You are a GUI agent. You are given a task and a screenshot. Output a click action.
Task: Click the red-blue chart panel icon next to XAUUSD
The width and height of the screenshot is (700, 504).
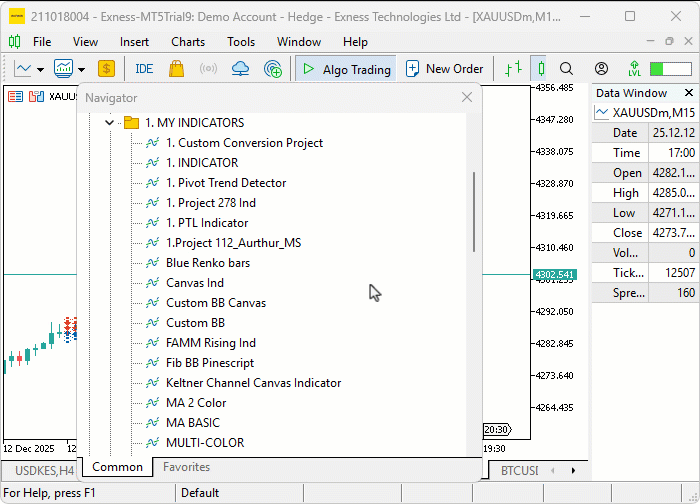(x=37, y=96)
